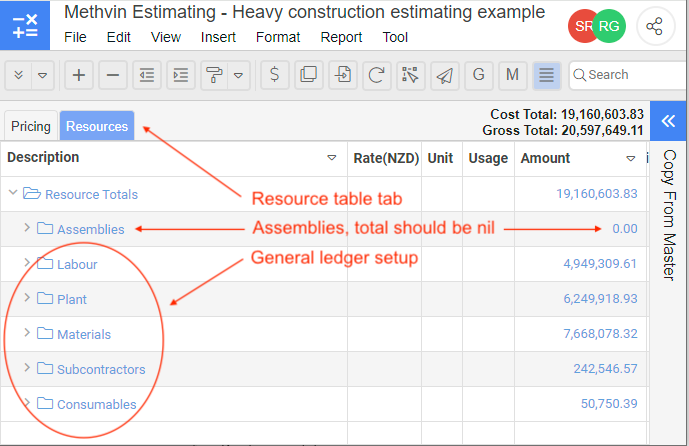Click the selection cursor tool icon
Viewport: 689px width, 446px height.
[x=410, y=75]
